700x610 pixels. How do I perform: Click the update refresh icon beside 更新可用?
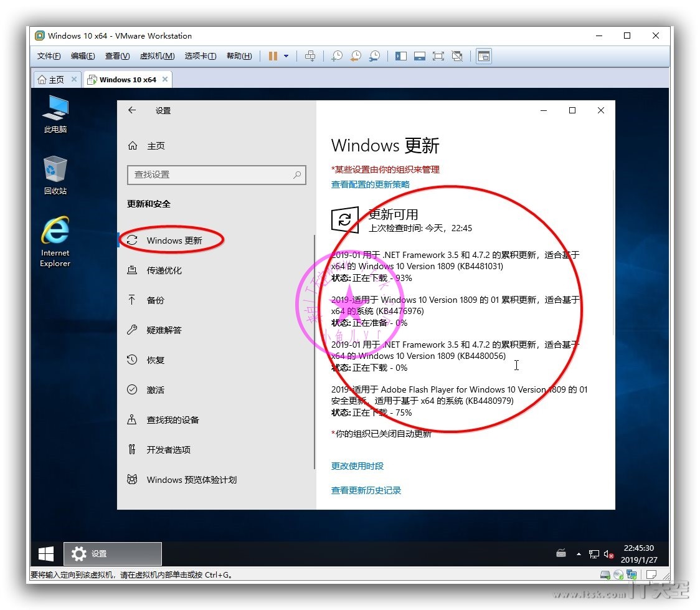[344, 220]
